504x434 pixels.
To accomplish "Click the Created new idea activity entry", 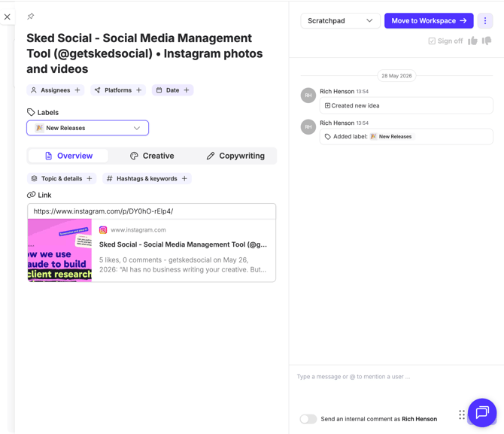I will 406,105.
